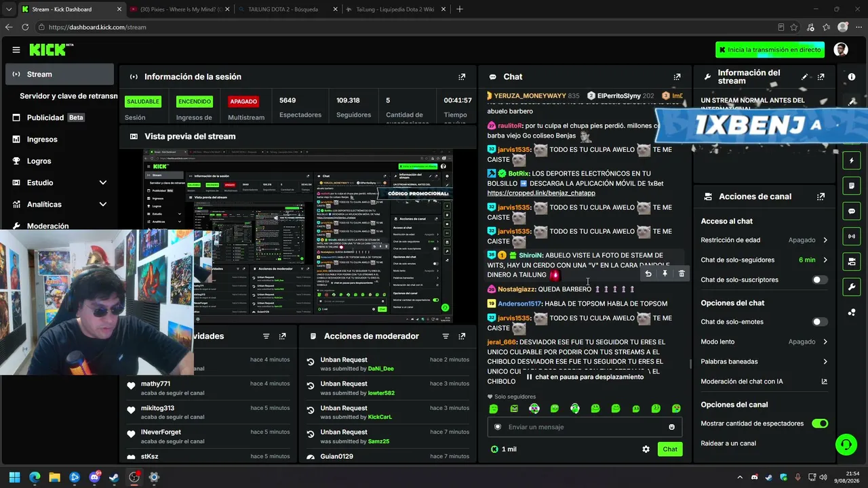The height and width of the screenshot is (488, 868).
Task: Pop out the Información de la sesión panel
Action: [x=462, y=77]
